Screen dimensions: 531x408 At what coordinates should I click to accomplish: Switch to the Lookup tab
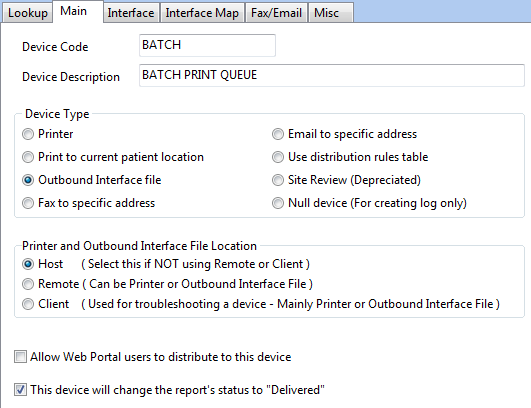tap(27, 13)
